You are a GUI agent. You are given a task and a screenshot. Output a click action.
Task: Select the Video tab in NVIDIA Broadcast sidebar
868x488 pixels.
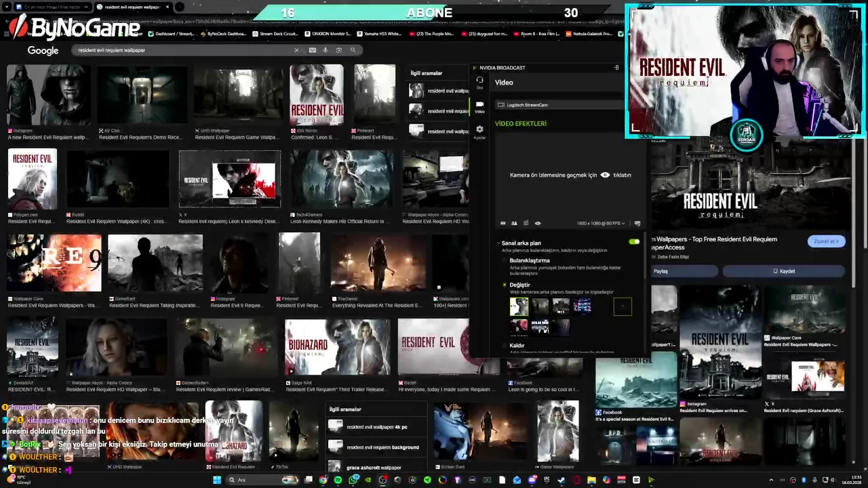tap(479, 106)
